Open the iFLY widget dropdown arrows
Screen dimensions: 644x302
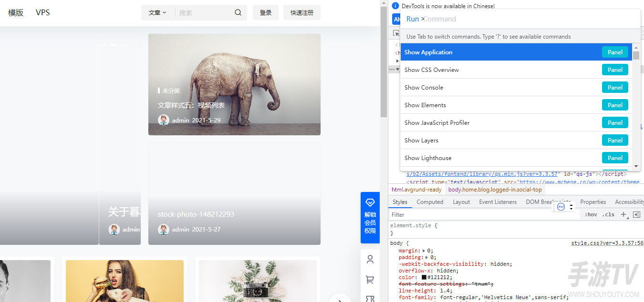point(571,207)
